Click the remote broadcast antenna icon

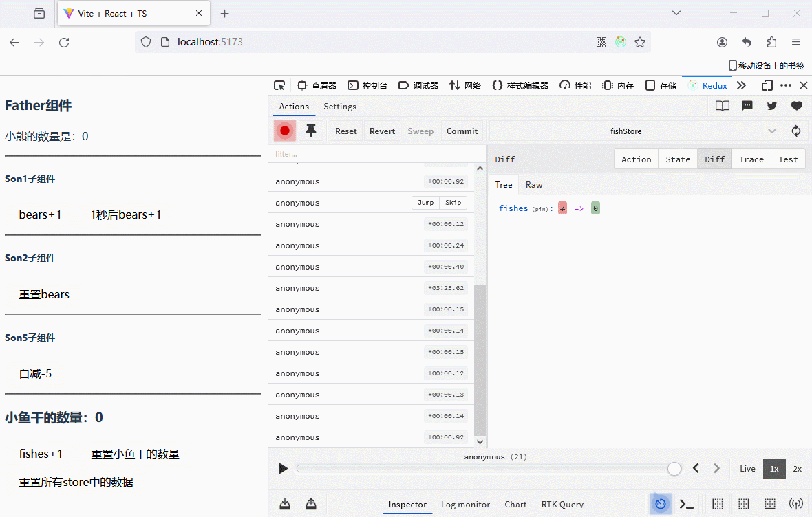796,504
